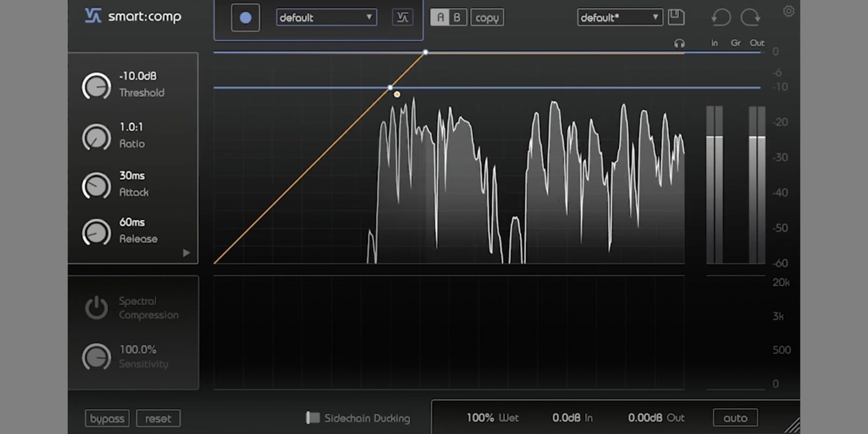Click the 100% Wet value field
This screenshot has height=434, width=868.
pos(492,418)
